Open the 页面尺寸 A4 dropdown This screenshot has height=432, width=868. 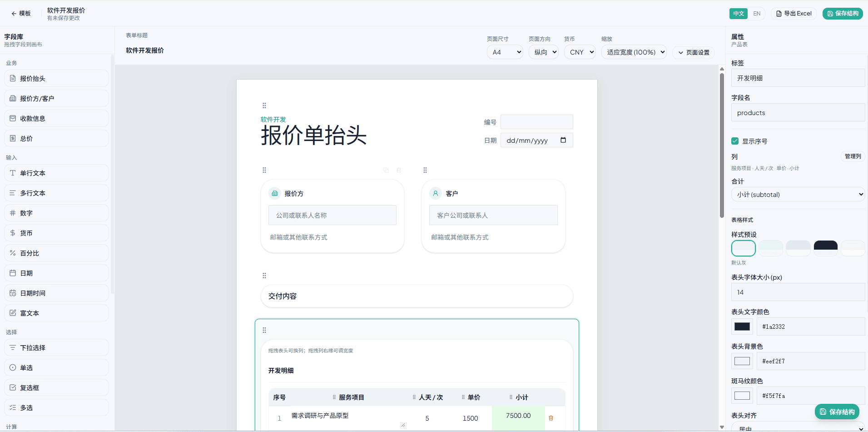click(x=505, y=52)
